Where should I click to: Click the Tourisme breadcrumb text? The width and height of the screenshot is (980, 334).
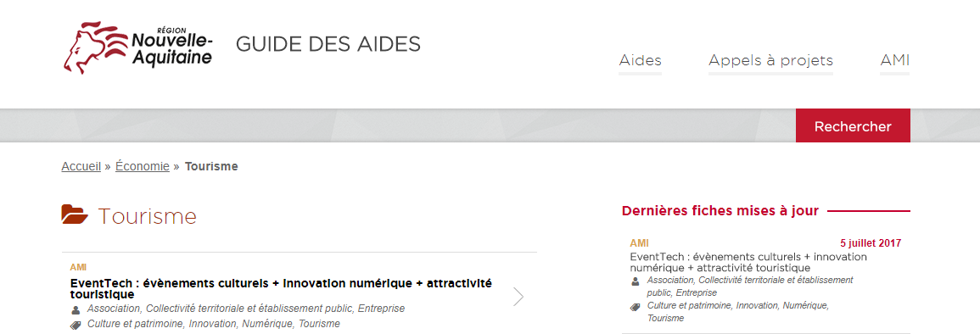tap(211, 167)
